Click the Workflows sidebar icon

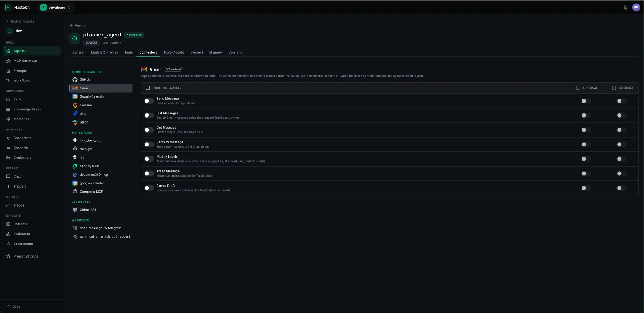[x=8, y=80]
